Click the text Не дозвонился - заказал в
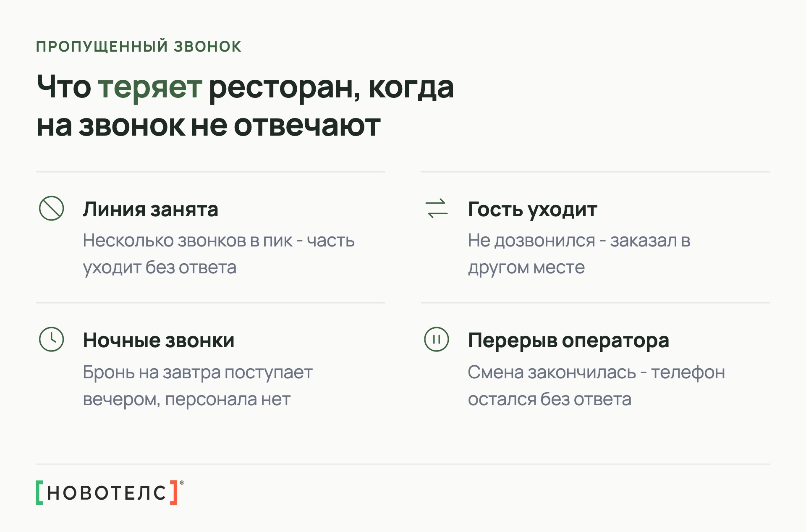The height and width of the screenshot is (532, 806). tap(579, 241)
